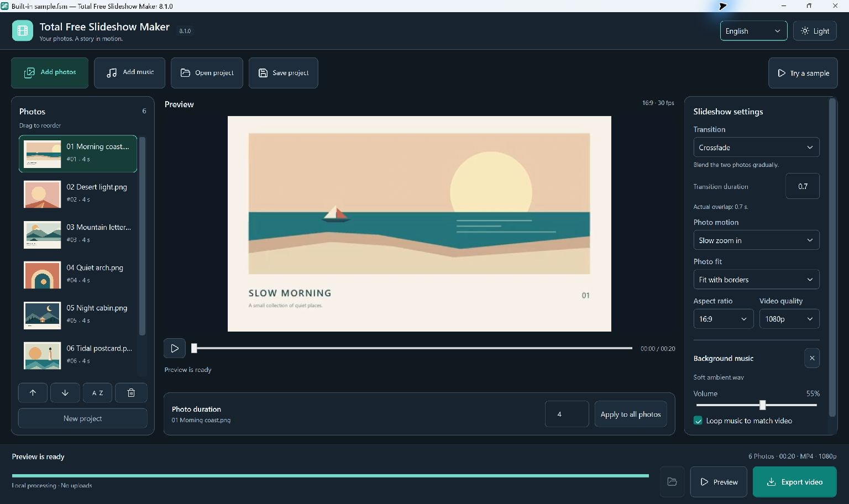Screen dimensions: 849x504
Task: Switch to Light theme
Action: tap(815, 31)
